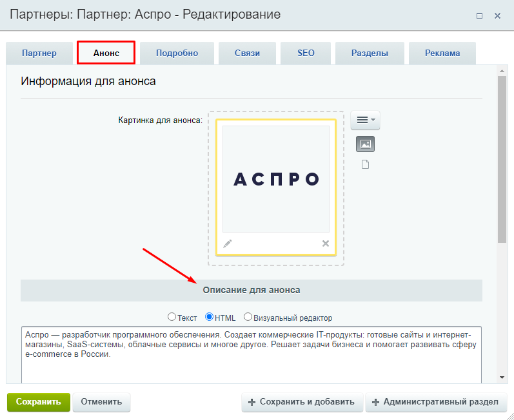This screenshot has width=514, height=420.
Task: Click the pencil edit icon under the image
Action: [x=227, y=243]
